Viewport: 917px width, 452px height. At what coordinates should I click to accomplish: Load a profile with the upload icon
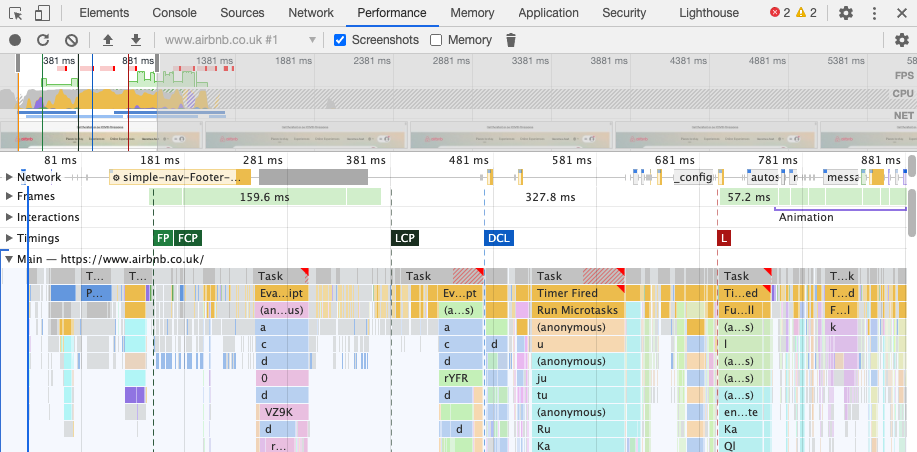coord(108,40)
